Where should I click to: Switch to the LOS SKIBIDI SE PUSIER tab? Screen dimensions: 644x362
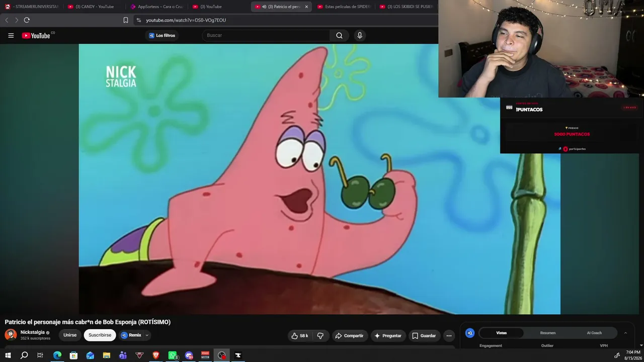(406, 7)
